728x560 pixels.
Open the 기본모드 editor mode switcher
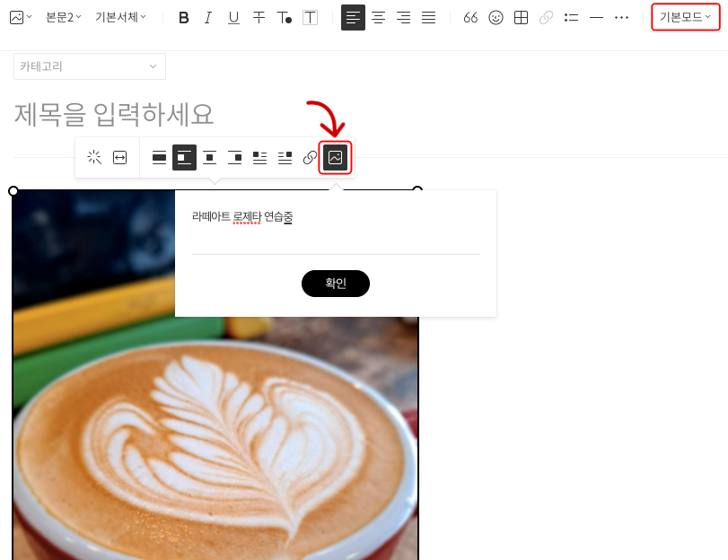(x=685, y=16)
